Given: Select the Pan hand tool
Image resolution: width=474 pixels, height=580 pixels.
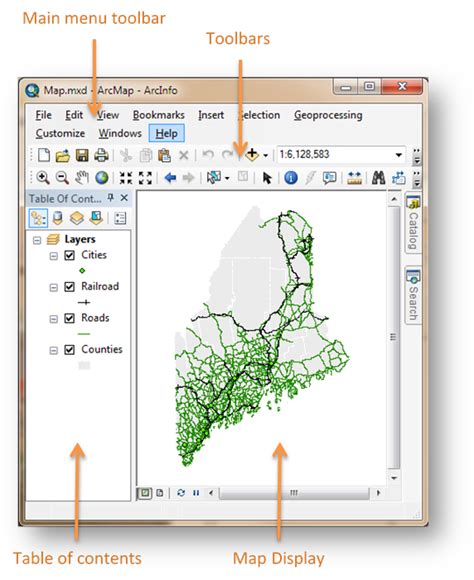Looking at the screenshot, I should (82, 178).
